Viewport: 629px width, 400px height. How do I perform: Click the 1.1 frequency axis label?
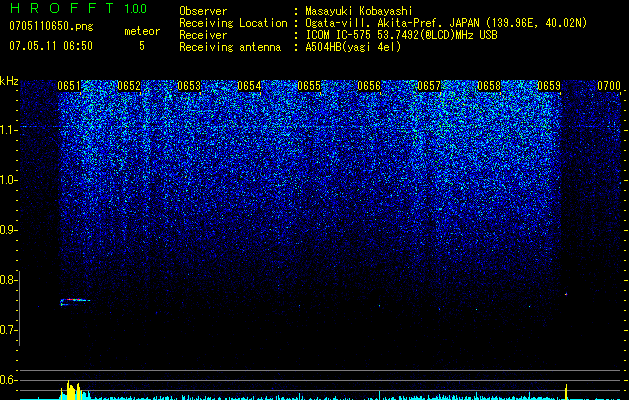pyautogui.click(x=8, y=130)
